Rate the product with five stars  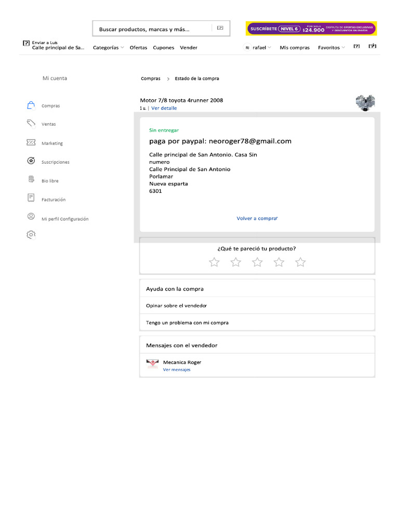(300, 262)
